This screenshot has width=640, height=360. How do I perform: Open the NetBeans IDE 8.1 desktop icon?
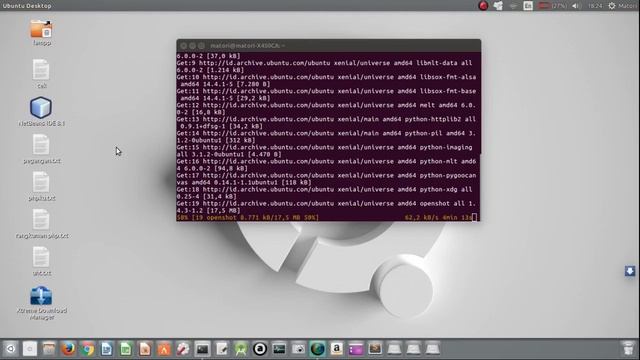pyautogui.click(x=41, y=108)
